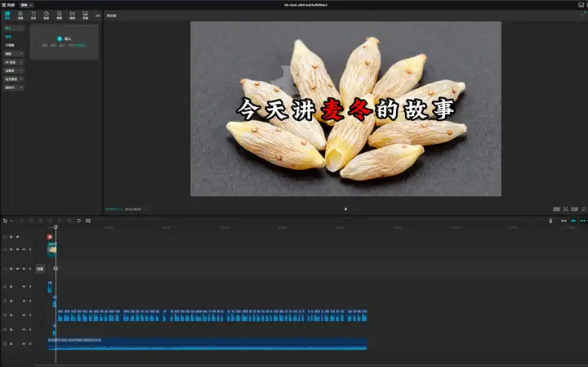Viewport: 588px width, 367px height.
Task: Expand the 官方素材 sidebar section
Action: pos(14,78)
